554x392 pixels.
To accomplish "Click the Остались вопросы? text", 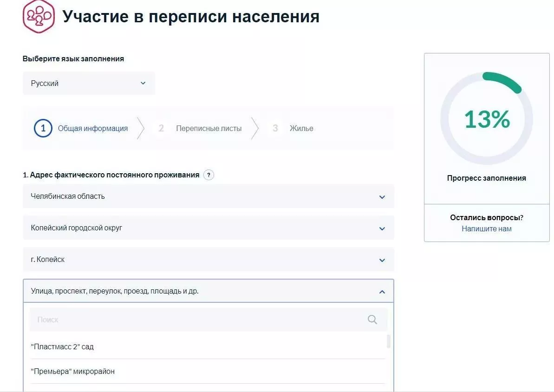I will click(x=486, y=217).
